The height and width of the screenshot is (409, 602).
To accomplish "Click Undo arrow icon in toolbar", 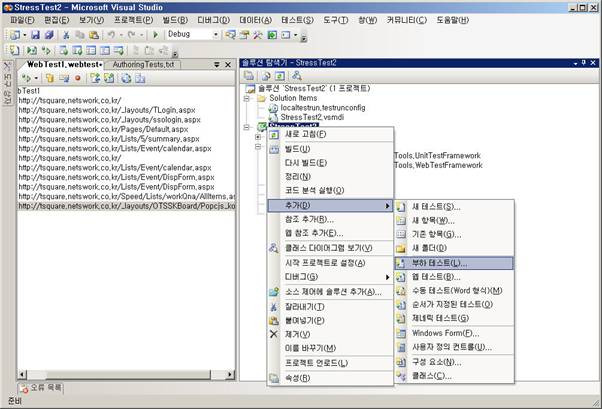I will [111, 35].
